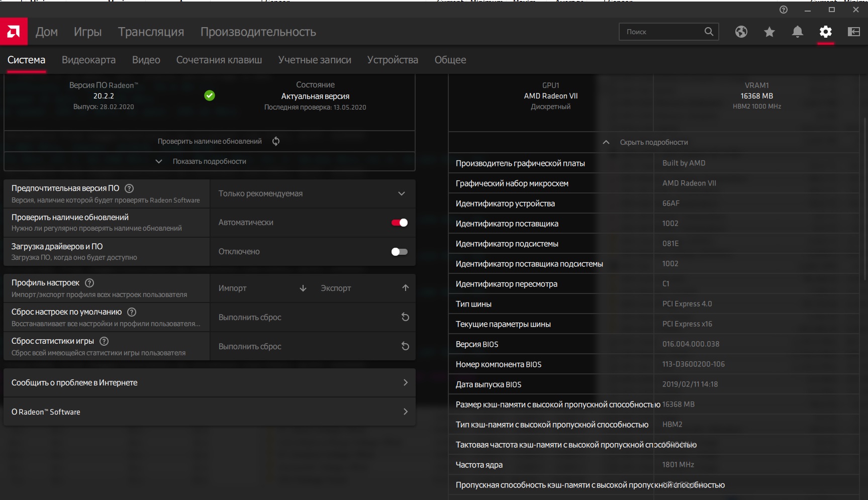Open settings gear icon
The image size is (868, 500).
(x=826, y=32)
